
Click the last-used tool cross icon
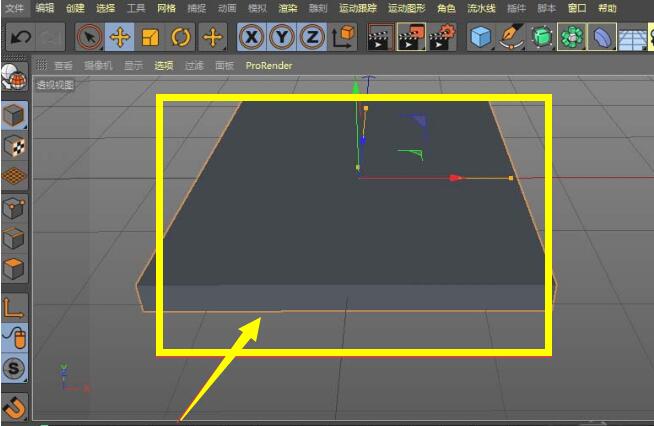[x=213, y=37]
